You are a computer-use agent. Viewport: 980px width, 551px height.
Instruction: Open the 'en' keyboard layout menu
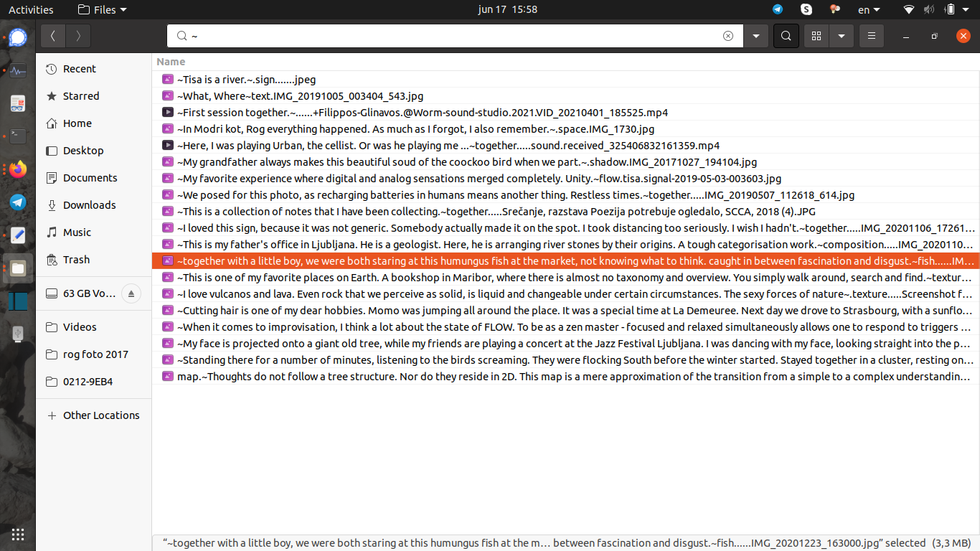tap(869, 9)
